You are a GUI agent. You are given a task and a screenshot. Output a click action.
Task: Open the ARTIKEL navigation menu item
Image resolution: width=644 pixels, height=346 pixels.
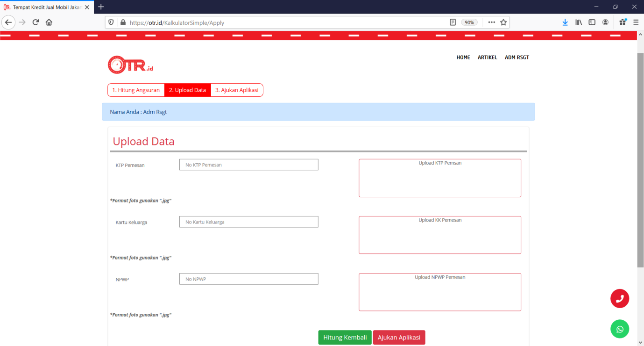point(487,58)
